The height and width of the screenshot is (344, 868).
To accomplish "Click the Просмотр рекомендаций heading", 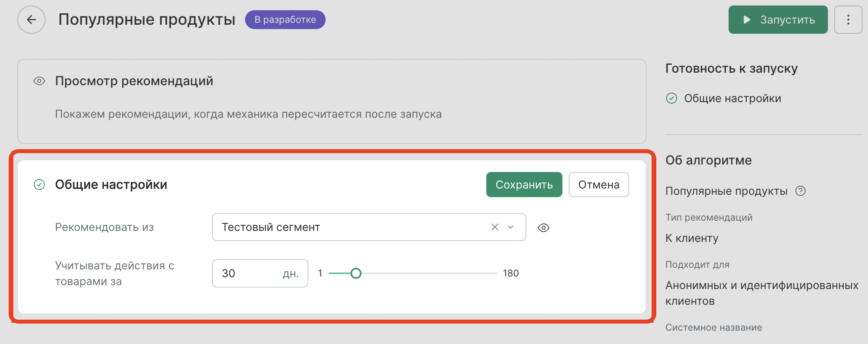I will pos(134,81).
